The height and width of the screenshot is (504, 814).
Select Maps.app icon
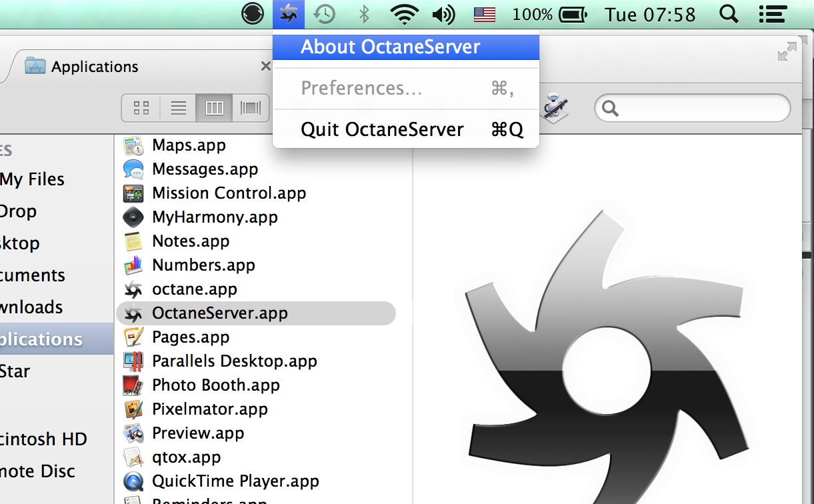[x=133, y=145]
